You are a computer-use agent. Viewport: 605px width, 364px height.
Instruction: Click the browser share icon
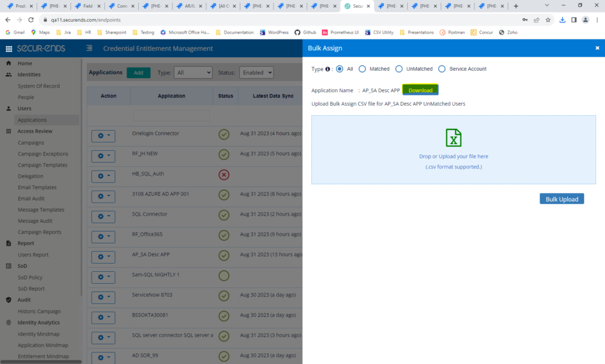coord(536,19)
